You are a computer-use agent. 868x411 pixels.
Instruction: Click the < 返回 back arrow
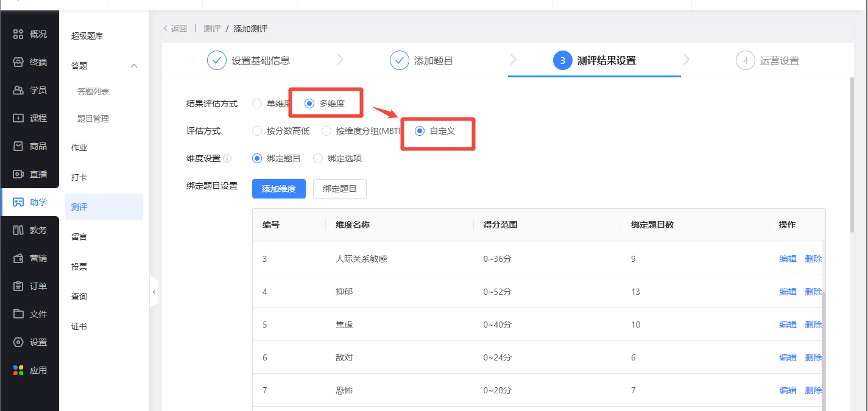pyautogui.click(x=166, y=29)
